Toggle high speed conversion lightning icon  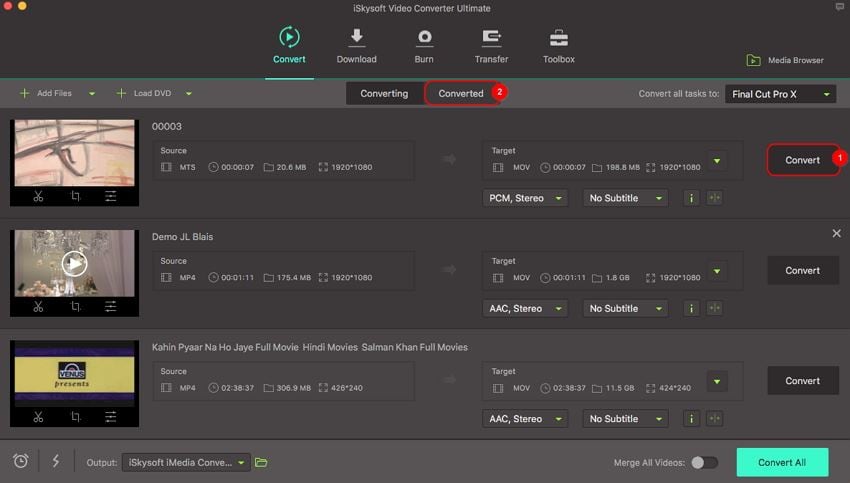point(55,461)
